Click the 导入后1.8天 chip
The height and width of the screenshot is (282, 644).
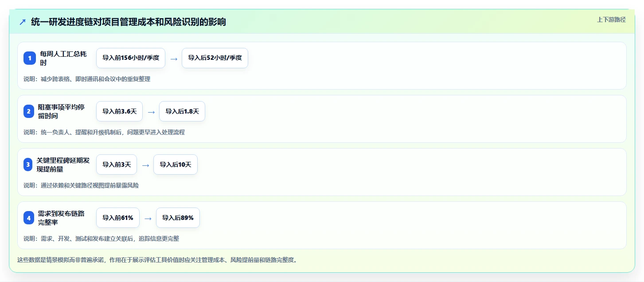[182, 111]
